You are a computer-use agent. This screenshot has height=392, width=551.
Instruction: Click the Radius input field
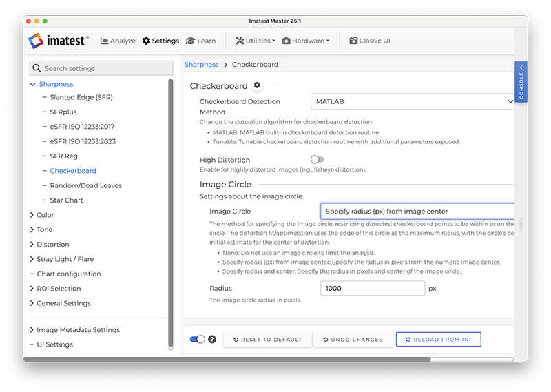(x=373, y=288)
